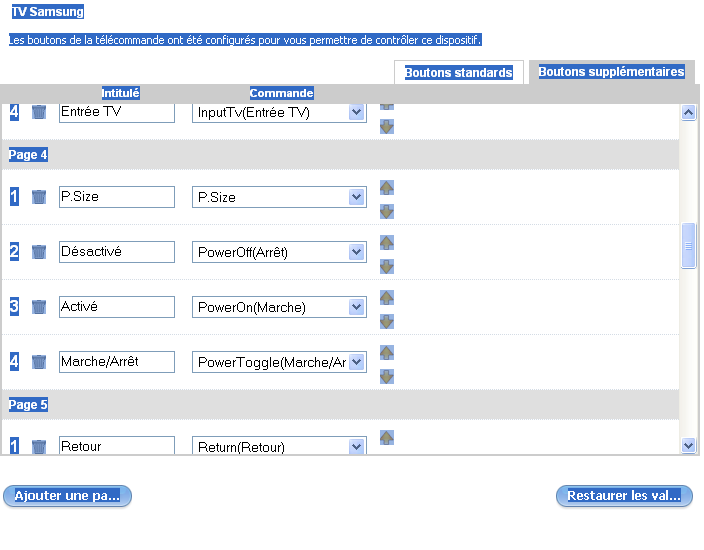Open the Boutons supplémentaires tab
Screen dimensions: 704x550
611,72
